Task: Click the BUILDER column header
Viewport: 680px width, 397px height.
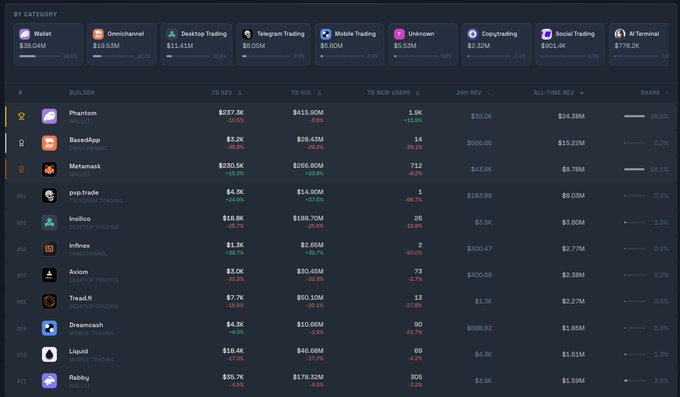Action: 82,92
